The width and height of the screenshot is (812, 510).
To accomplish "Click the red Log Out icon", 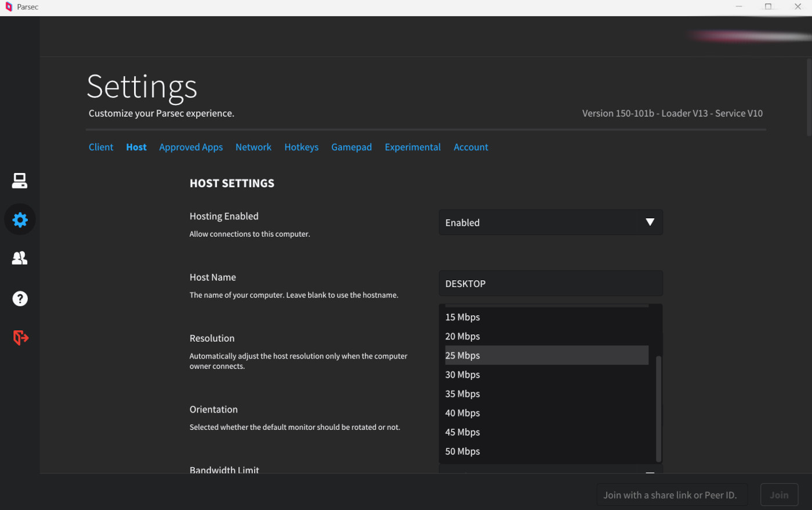I will click(x=20, y=338).
